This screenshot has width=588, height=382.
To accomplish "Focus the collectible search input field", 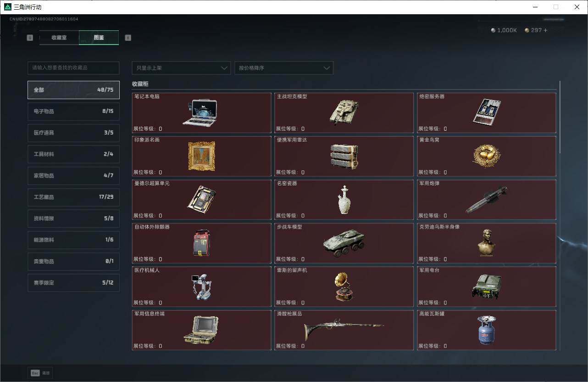I will coord(73,68).
